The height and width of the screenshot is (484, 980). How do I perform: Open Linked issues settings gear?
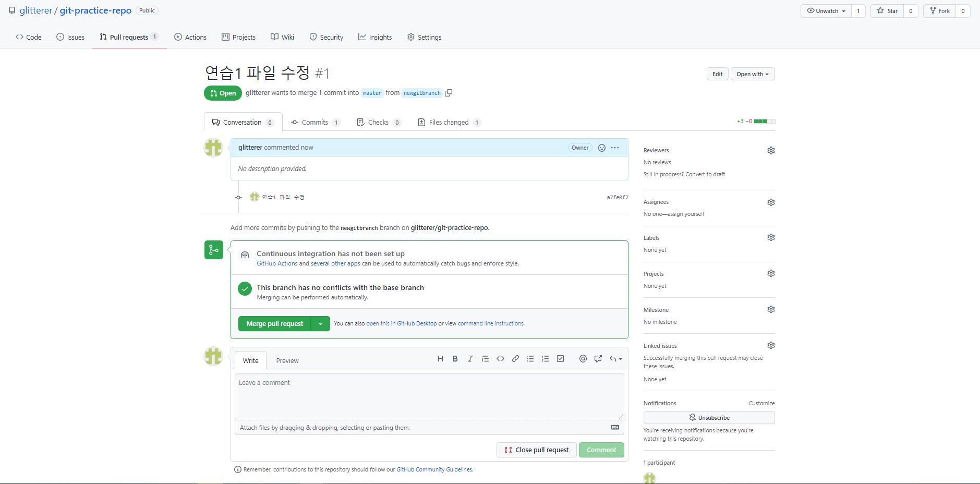pos(771,346)
